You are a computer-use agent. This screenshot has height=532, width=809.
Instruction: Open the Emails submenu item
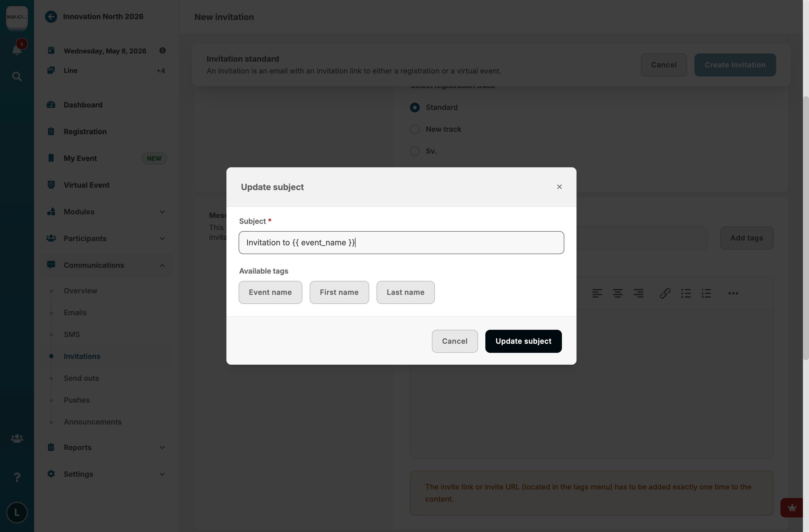point(75,312)
